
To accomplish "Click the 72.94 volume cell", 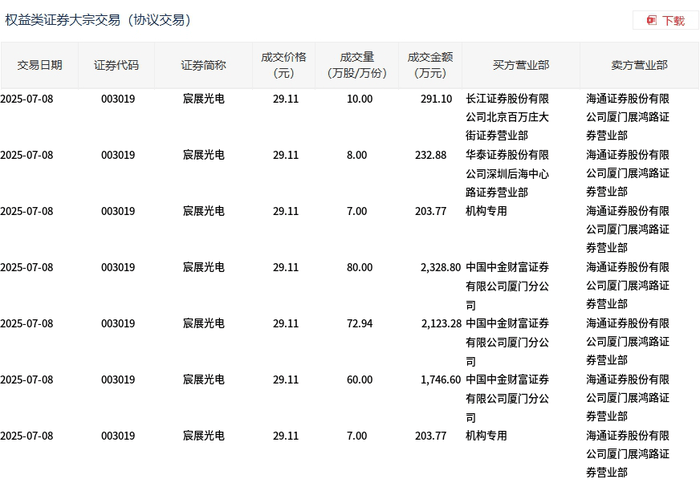I will tap(359, 324).
